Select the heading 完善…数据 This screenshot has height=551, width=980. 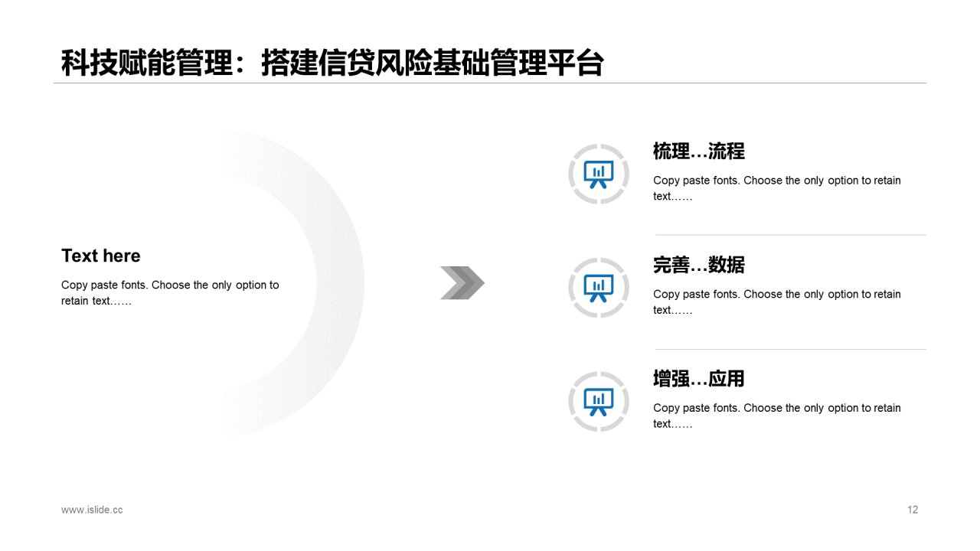click(x=699, y=265)
